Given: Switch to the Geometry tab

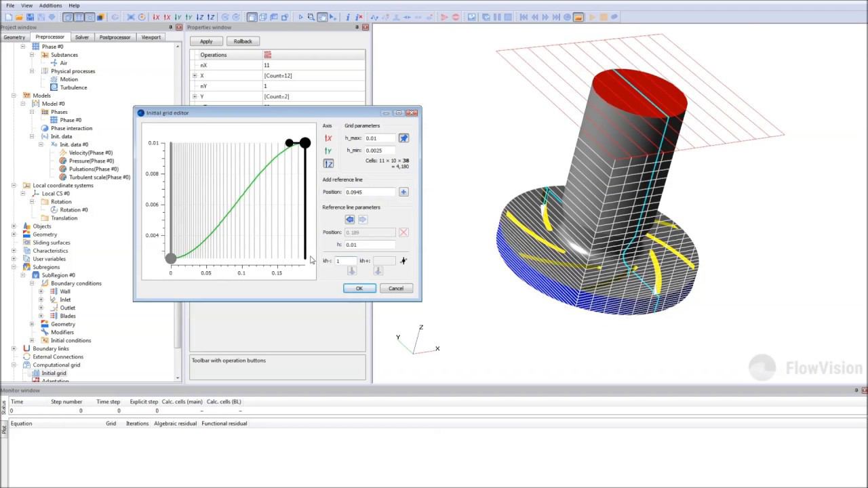Looking at the screenshot, I should pos(14,37).
